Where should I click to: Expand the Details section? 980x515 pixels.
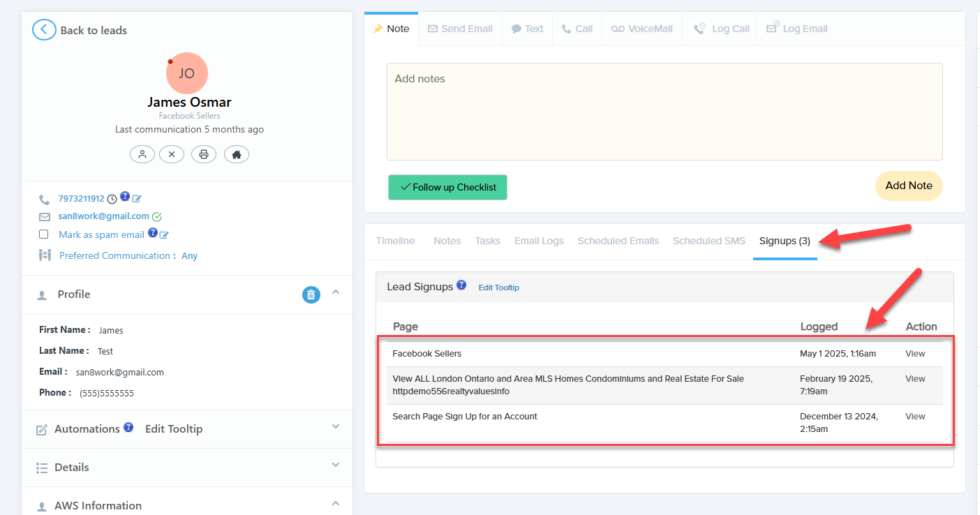[336, 465]
